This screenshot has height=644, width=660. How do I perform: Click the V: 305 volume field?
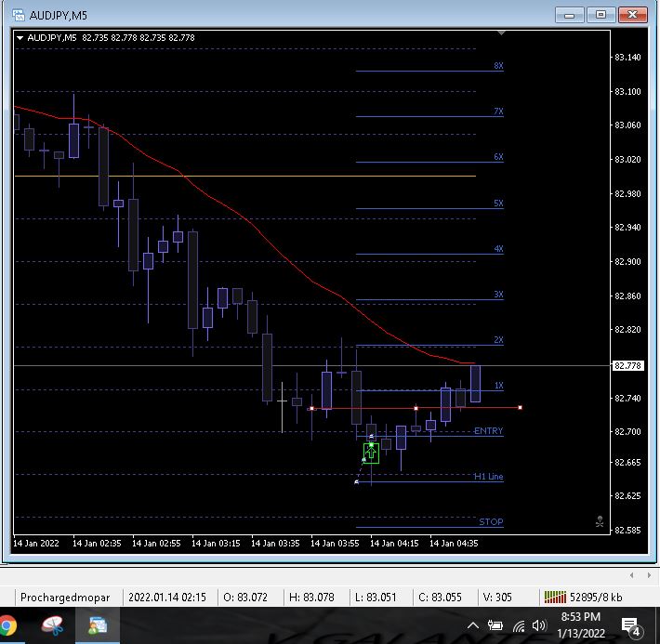[497, 598]
